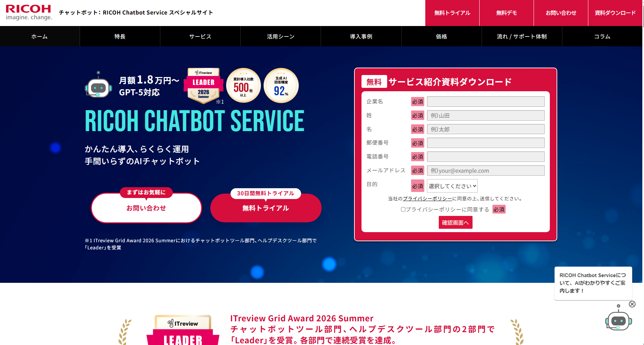Click the 郵便番号 input field
The height and width of the screenshot is (345, 644).
[486, 143]
